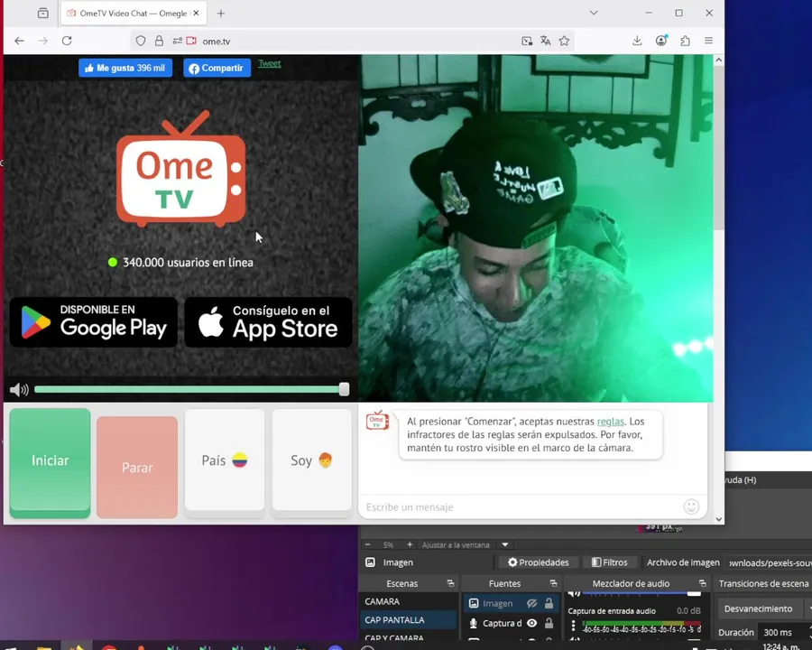Viewport: 812px width, 650px height.
Task: Hide the Captura d source
Action: pyautogui.click(x=531, y=623)
